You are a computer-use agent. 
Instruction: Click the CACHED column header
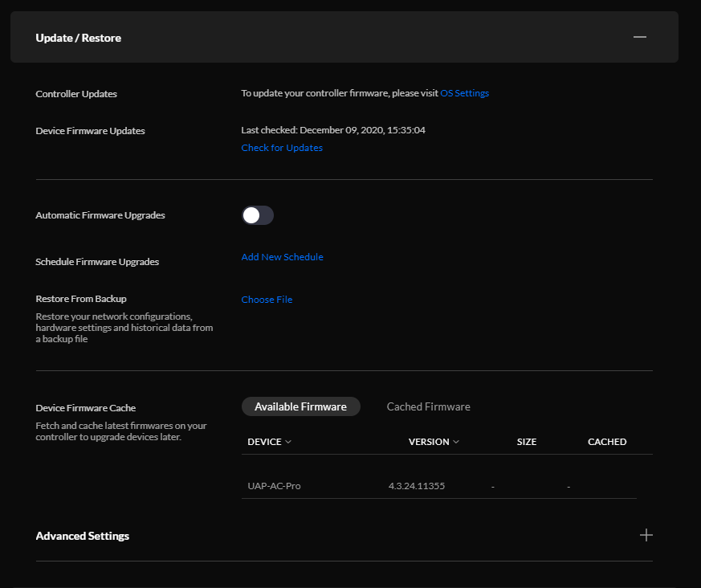click(607, 442)
